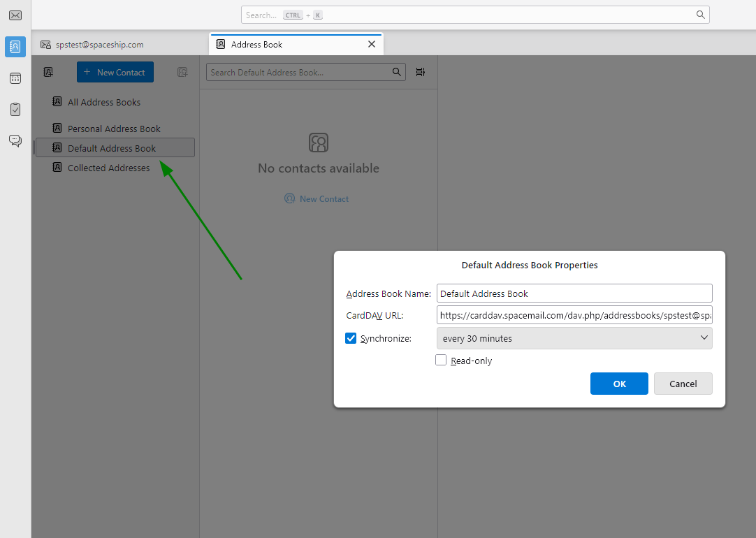This screenshot has width=756, height=538.
Task: Enable the Read-only checkbox
Action: pyautogui.click(x=441, y=360)
